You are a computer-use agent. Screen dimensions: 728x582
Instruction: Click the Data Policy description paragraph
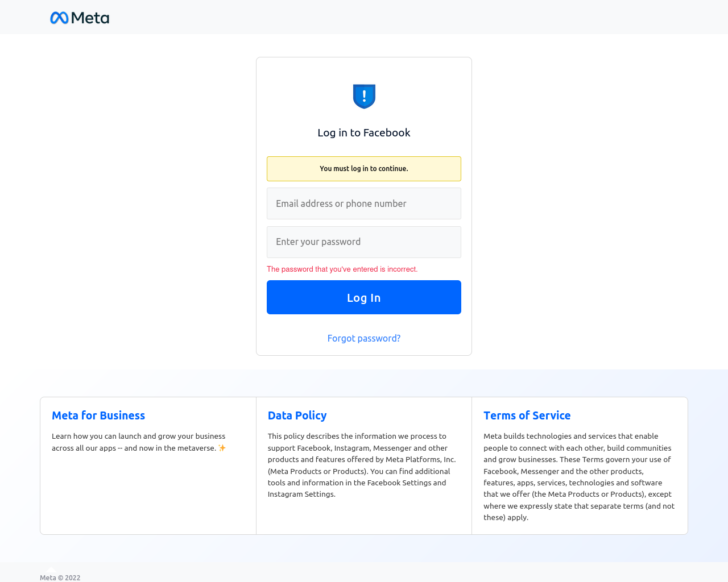tap(362, 465)
